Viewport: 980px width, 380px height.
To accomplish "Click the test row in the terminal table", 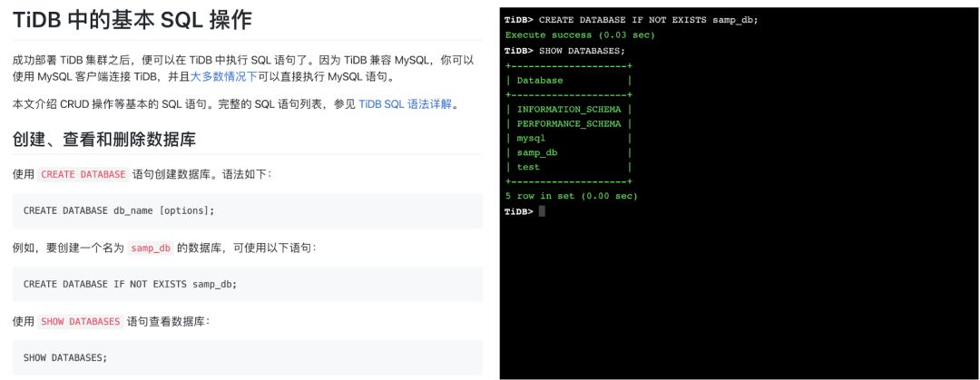I will (568, 167).
